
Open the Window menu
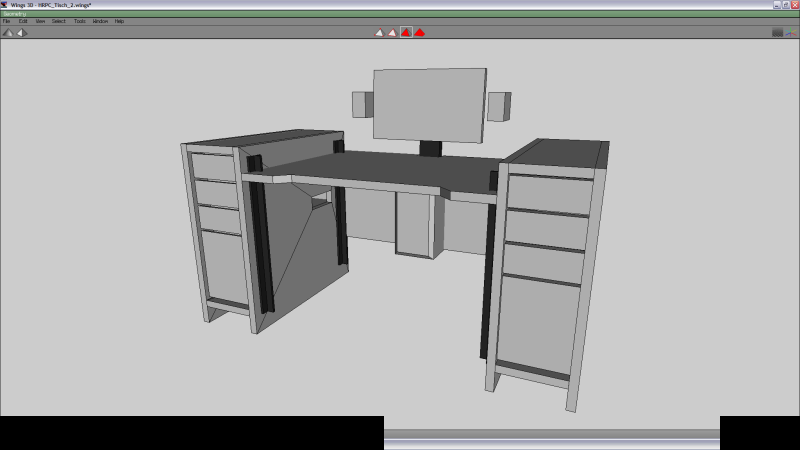coord(100,21)
